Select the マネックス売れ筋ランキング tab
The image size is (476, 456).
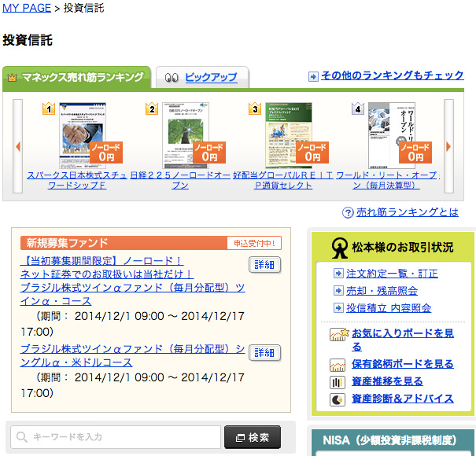point(76,77)
